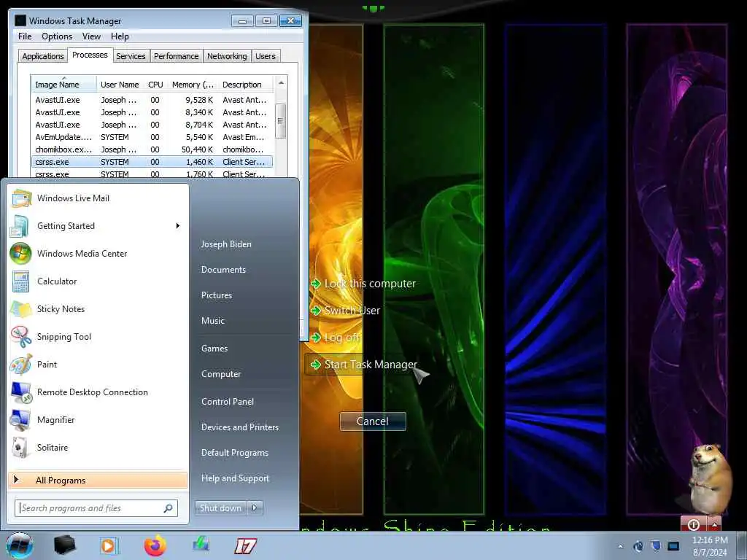This screenshot has height=560, width=747.
Task: Open the File menu in Task Manager
Action: click(25, 36)
